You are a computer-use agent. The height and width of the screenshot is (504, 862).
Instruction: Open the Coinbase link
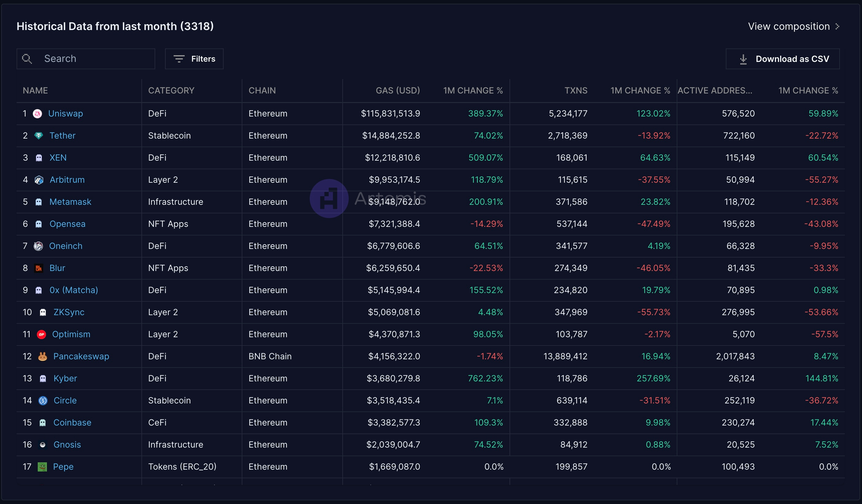click(72, 423)
